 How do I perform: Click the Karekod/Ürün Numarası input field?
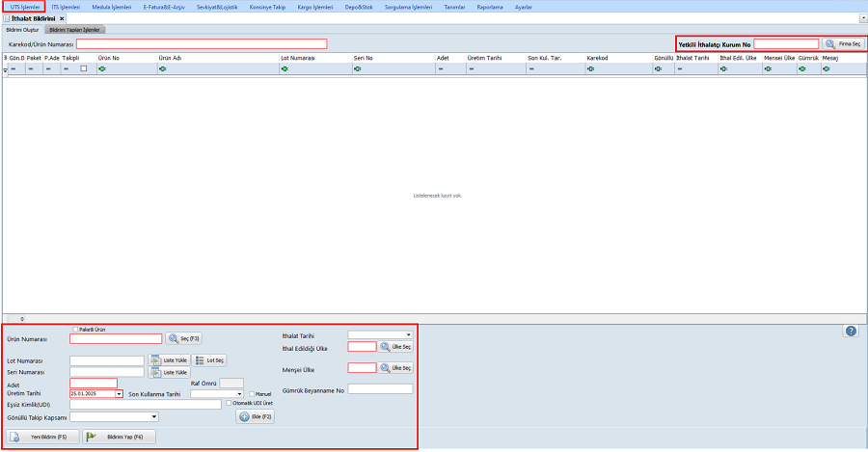point(202,44)
